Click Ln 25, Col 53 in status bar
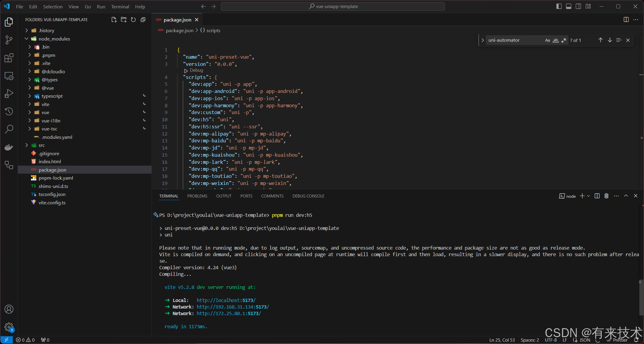Image resolution: width=644 pixels, height=344 pixels. tap(502, 340)
